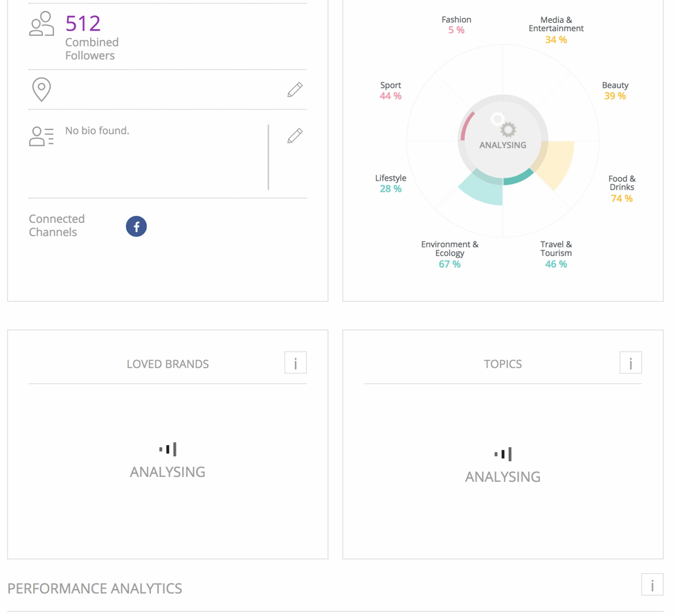Open Loved Brands info icon
The height and width of the screenshot is (616, 675).
coord(296,363)
